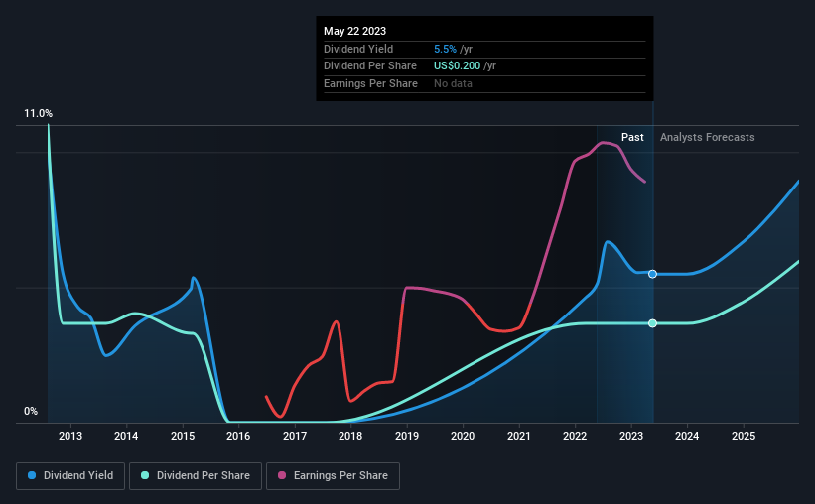Image resolution: width=815 pixels, height=504 pixels.
Task: Select the 2016 x-axis label
Action: pyautogui.click(x=238, y=436)
